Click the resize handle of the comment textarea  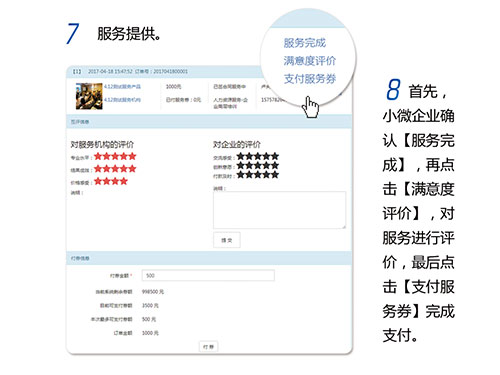pos(343,227)
